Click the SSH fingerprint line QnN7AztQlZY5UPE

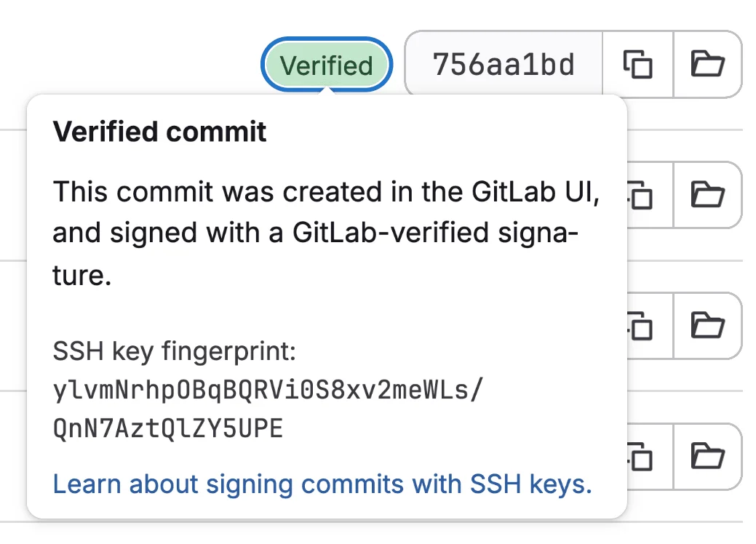tap(168, 428)
